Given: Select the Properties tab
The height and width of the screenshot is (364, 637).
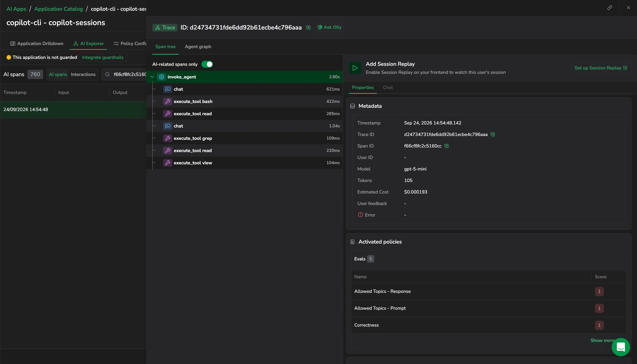Looking at the screenshot, I should point(363,87).
